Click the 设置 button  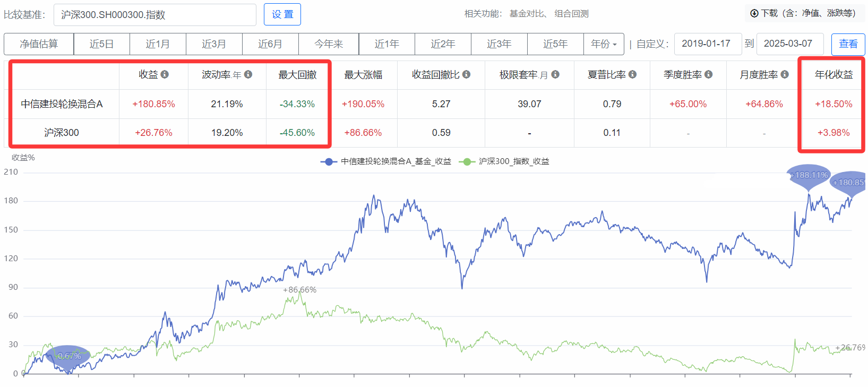point(282,14)
